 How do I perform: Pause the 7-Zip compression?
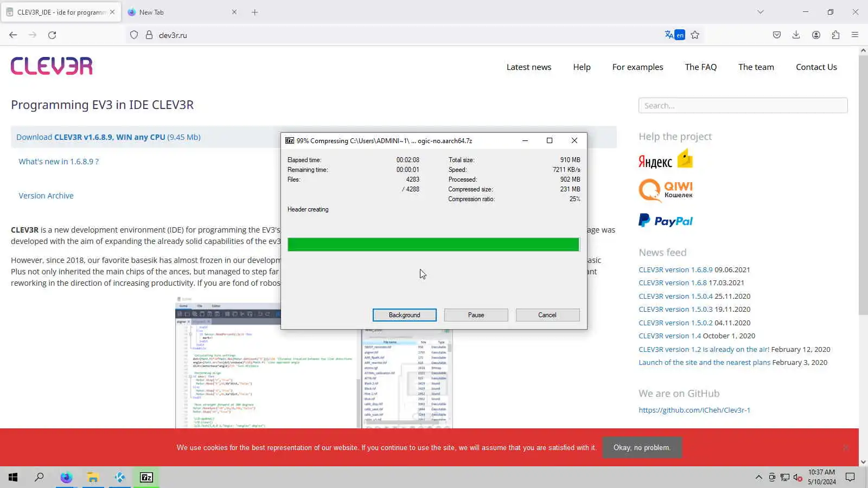pyautogui.click(x=476, y=315)
